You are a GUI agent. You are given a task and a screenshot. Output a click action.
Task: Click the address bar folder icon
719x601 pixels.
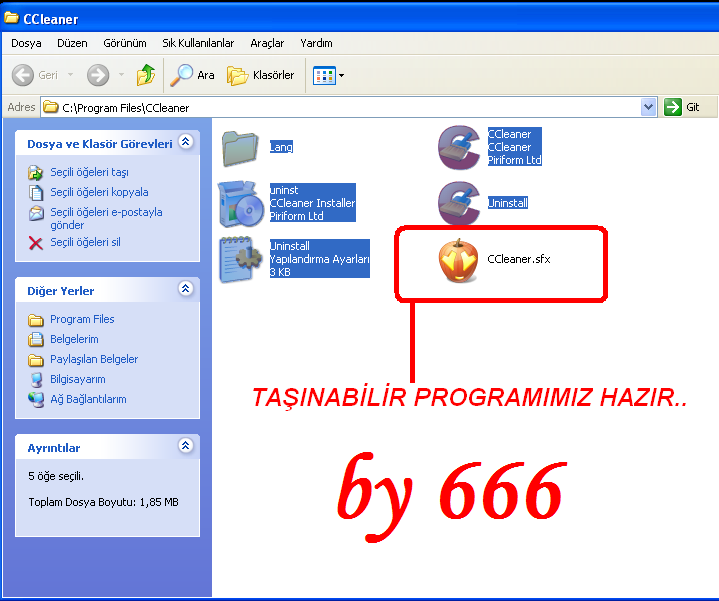coord(51,107)
